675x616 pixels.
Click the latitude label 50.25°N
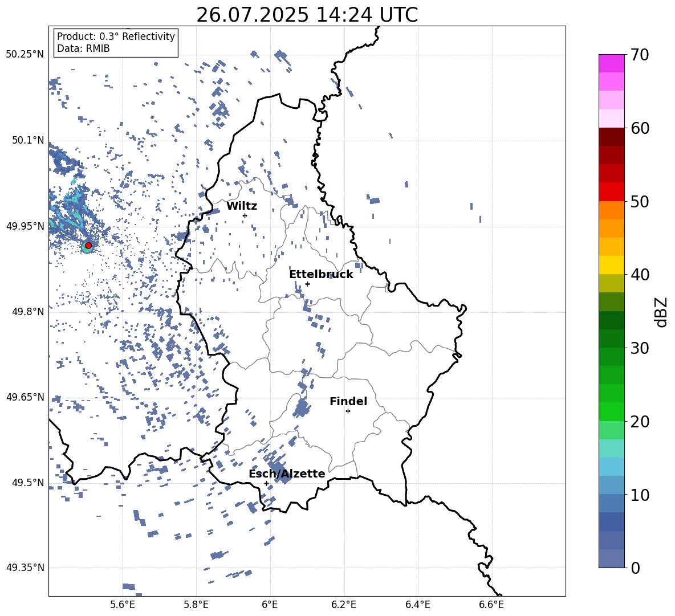(25, 55)
